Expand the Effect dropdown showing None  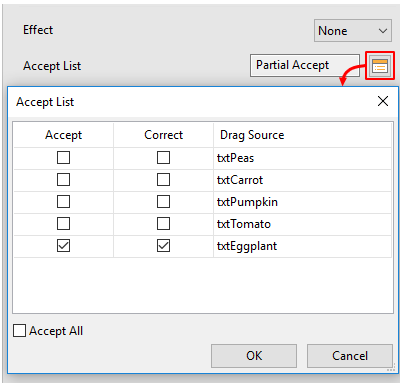point(353,31)
